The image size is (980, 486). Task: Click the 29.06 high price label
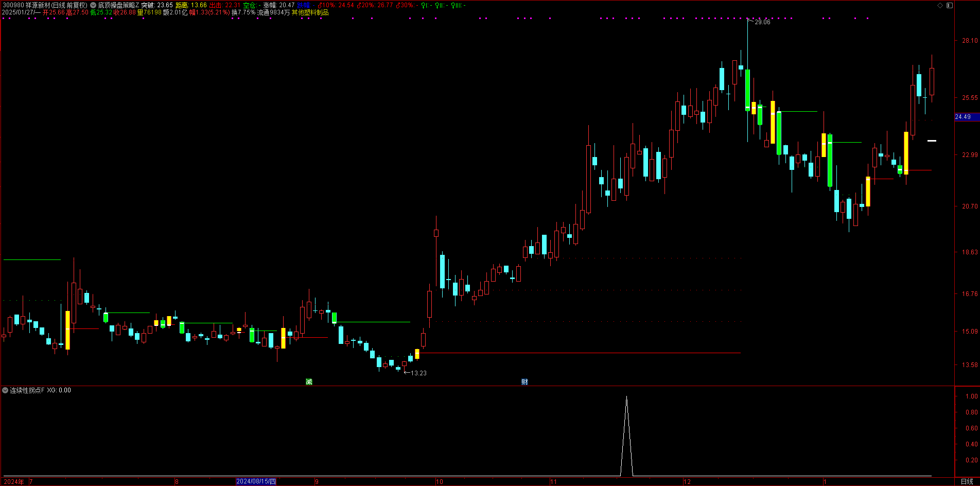(762, 22)
